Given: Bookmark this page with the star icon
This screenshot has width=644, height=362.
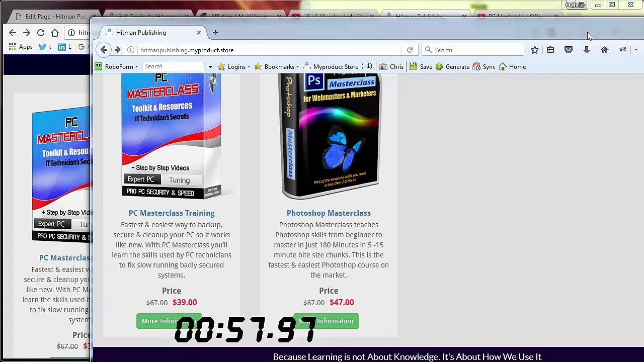Looking at the screenshot, I should pos(535,50).
